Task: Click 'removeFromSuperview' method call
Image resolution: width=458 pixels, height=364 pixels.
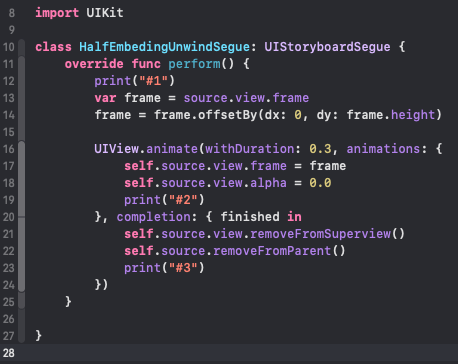Action: point(320,234)
